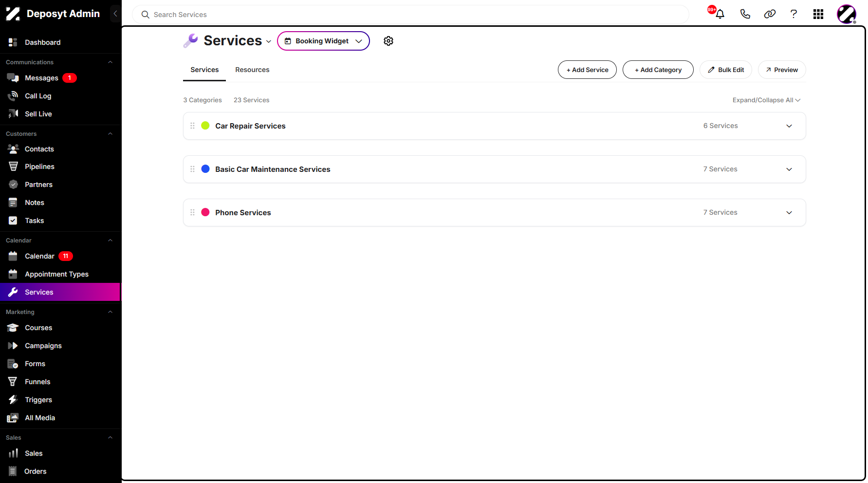Collapse the Marketing sidebar section
Screen dimensions: 868x483
(110, 312)
